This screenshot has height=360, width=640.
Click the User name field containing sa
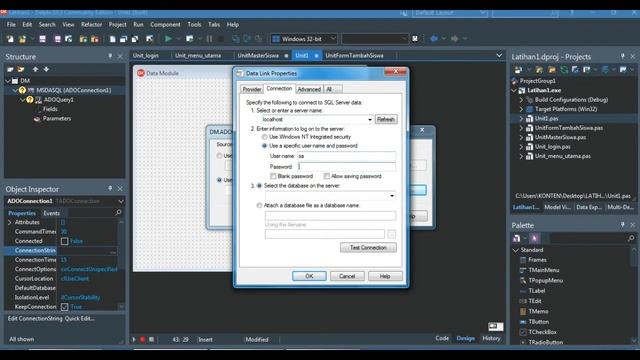point(347,156)
